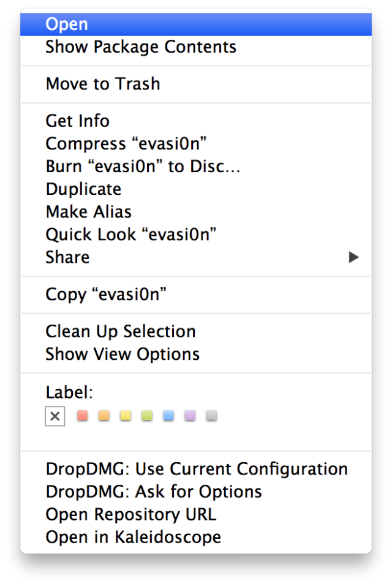Select the green label color
The width and height of the screenshot is (392, 586).
click(147, 416)
